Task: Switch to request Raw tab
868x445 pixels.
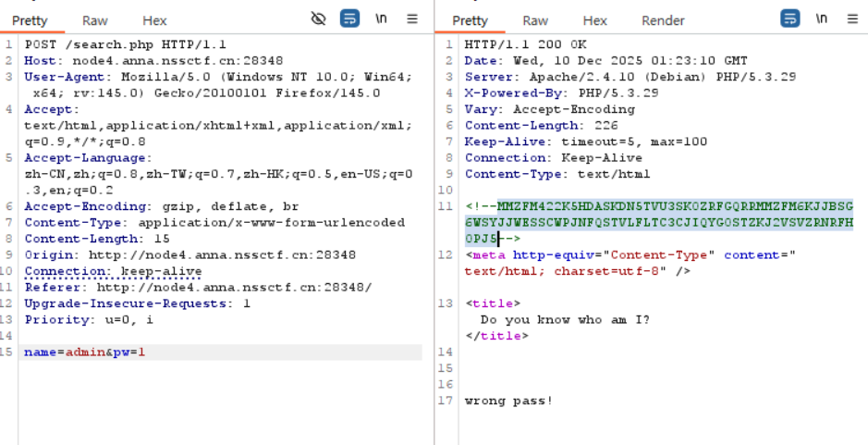Action: [94, 21]
